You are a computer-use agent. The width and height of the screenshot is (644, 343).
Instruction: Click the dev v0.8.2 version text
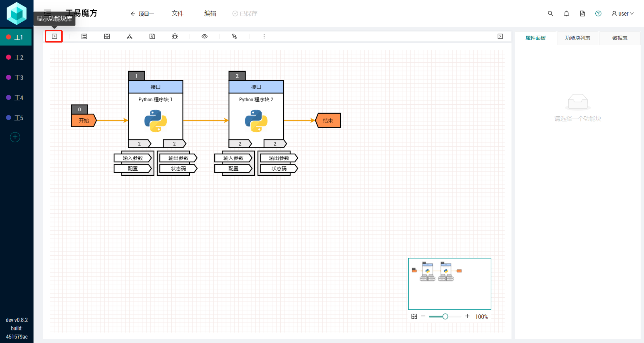point(17,320)
